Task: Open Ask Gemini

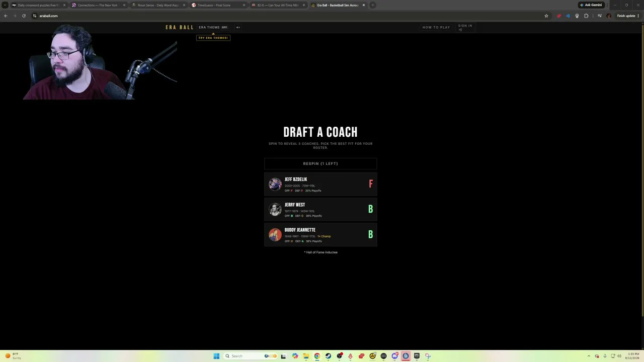Action: [x=591, y=5]
